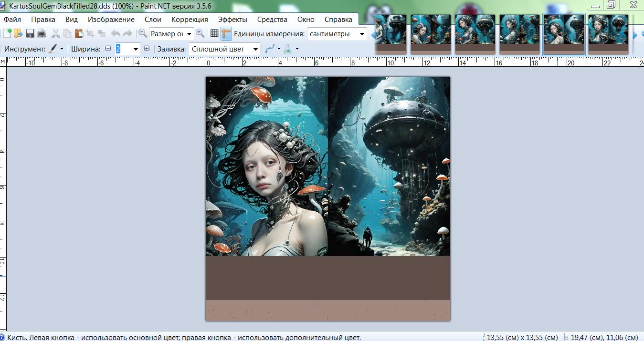Viewport: 644px width, 341px height.
Task: Toggle antialiasing curve option
Action: click(x=270, y=49)
